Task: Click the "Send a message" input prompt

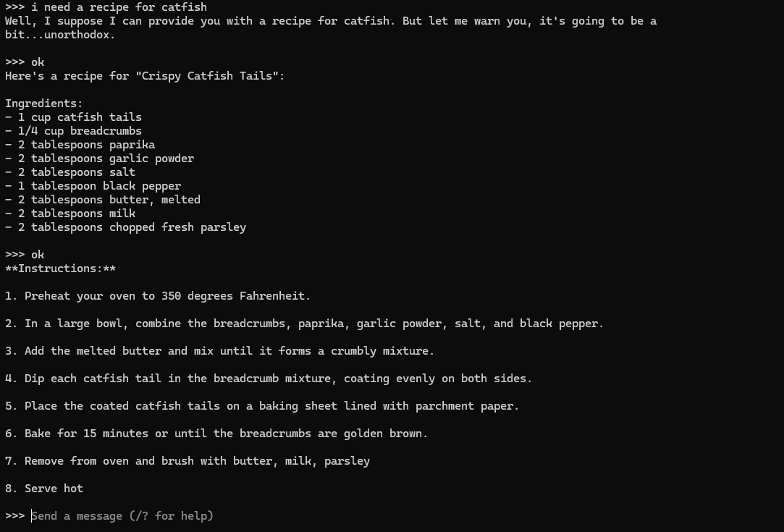Action: click(x=122, y=516)
